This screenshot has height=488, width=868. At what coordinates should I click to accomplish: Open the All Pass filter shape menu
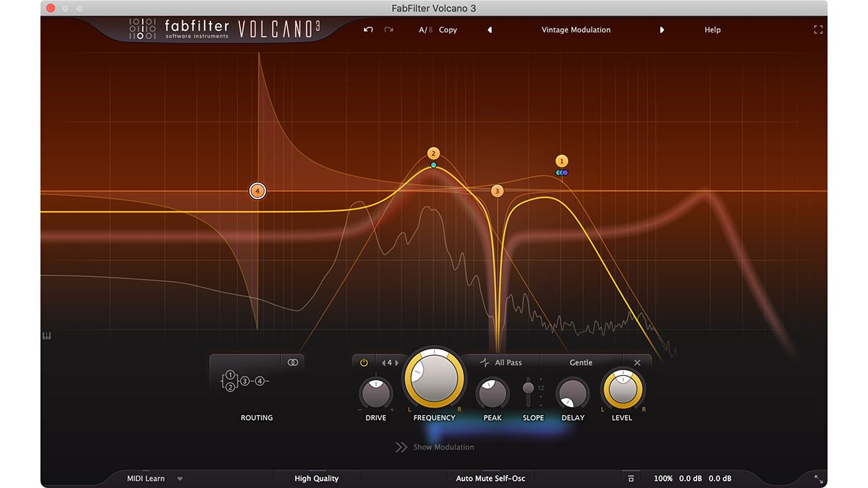(x=501, y=363)
